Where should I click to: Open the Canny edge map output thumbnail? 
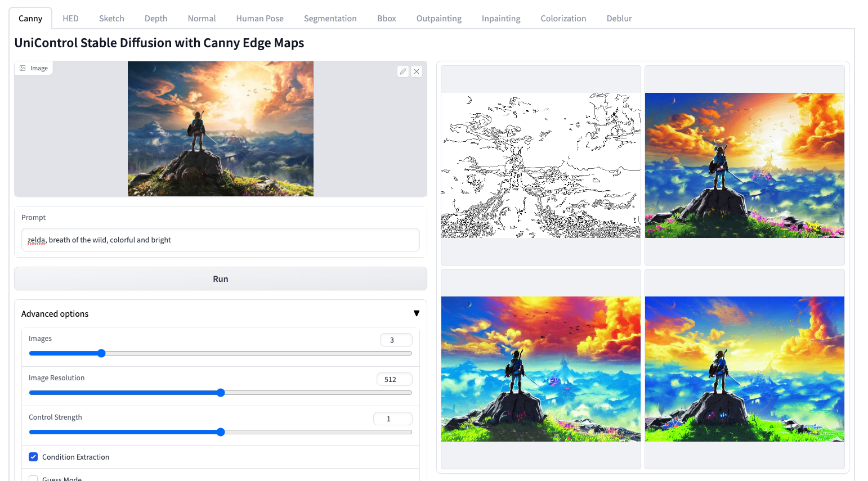click(x=540, y=165)
